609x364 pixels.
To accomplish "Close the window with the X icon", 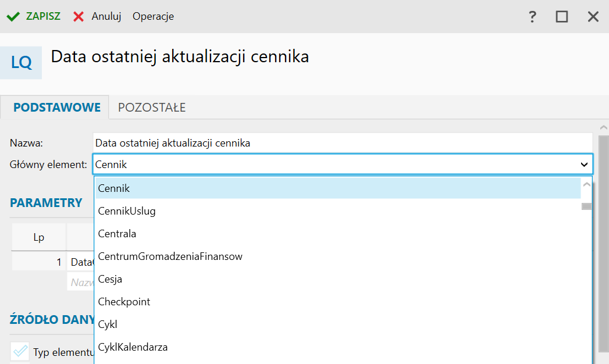I will click(593, 17).
